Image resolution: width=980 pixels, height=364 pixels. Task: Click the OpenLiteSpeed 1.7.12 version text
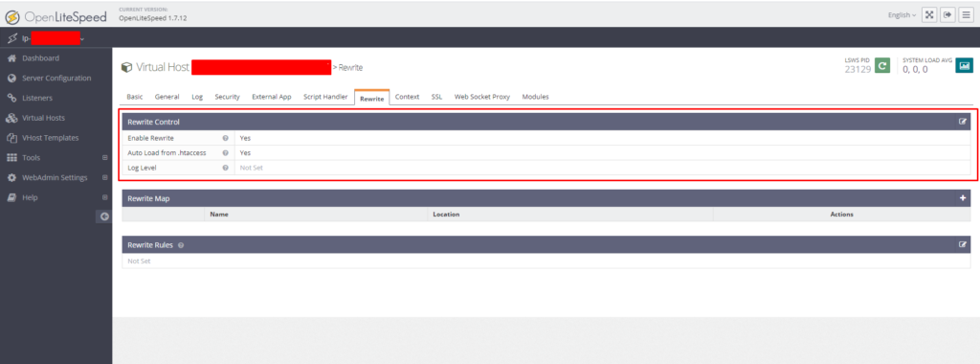click(152, 18)
